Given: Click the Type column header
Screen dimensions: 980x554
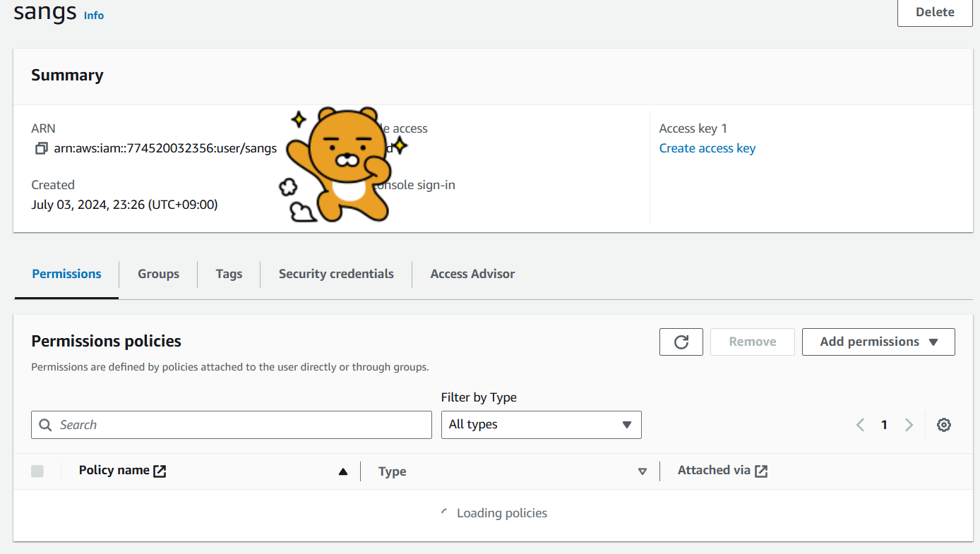Looking at the screenshot, I should point(392,471).
